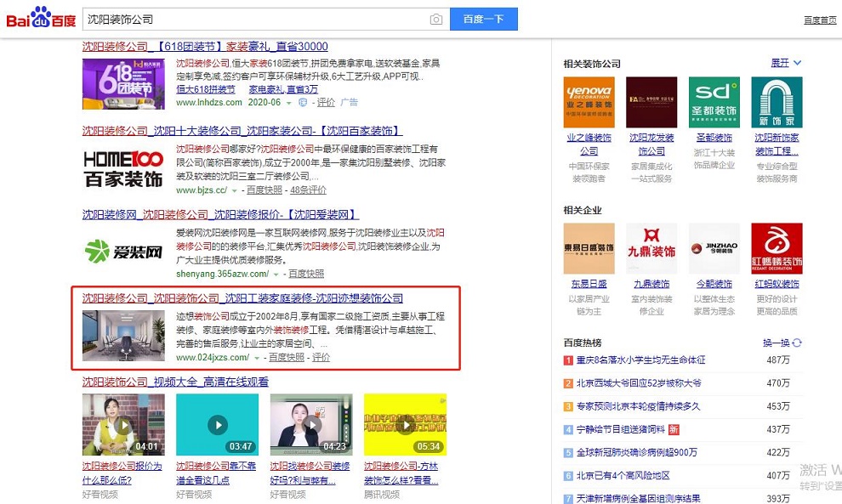The width and height of the screenshot is (842, 504).
Task: Refresh hot searches with 换一换
Action: (782, 343)
